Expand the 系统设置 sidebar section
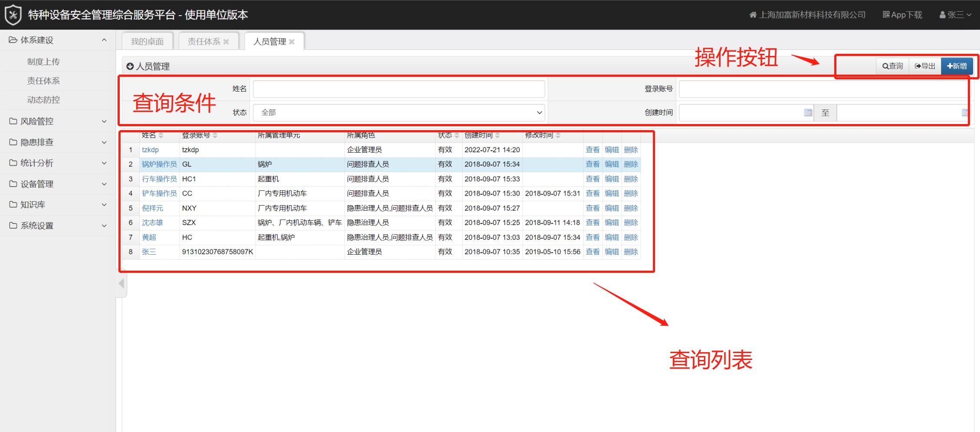Screen dimensions: 980x432 point(58,226)
